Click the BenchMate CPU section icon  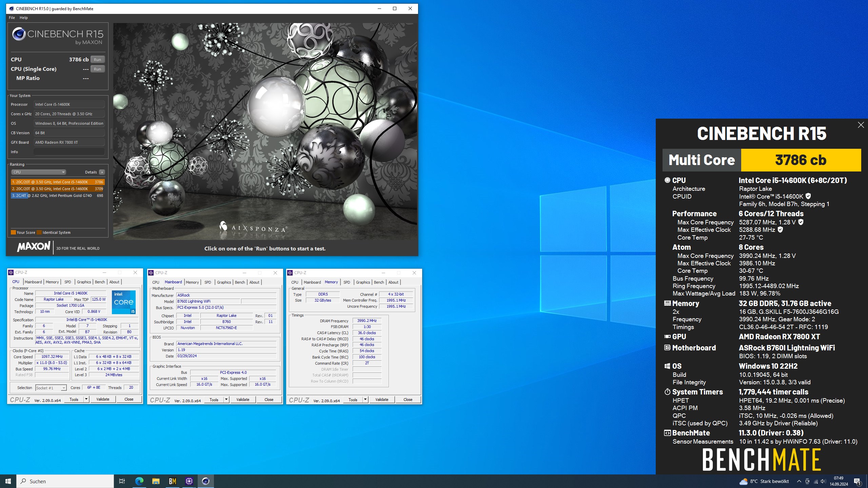pos(667,180)
